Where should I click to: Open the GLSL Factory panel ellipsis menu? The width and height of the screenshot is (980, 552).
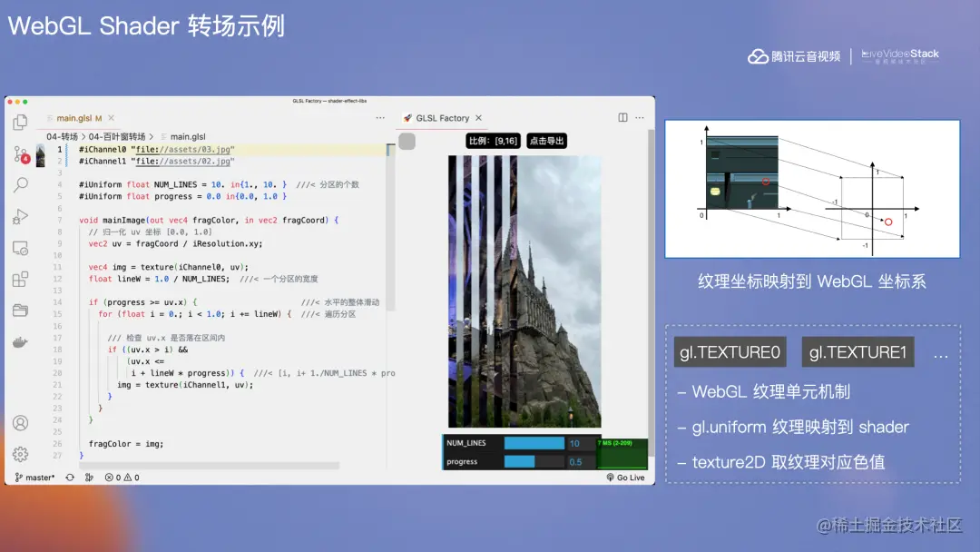(639, 117)
